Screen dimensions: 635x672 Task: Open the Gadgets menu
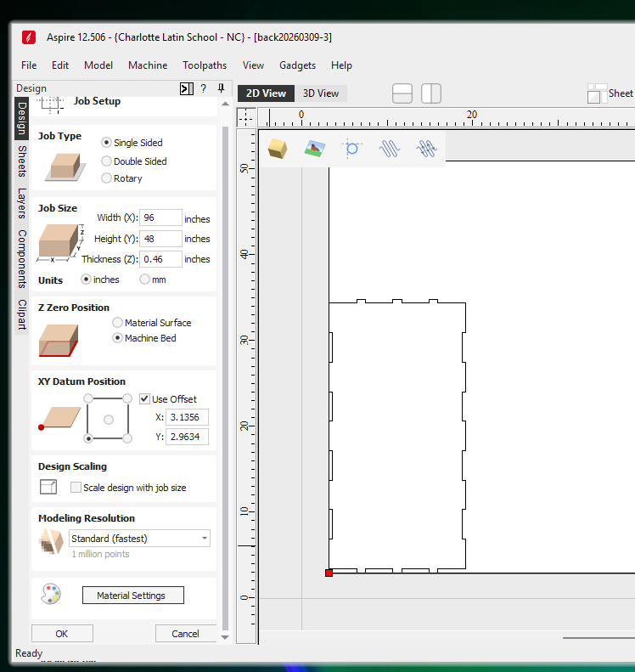click(x=298, y=65)
